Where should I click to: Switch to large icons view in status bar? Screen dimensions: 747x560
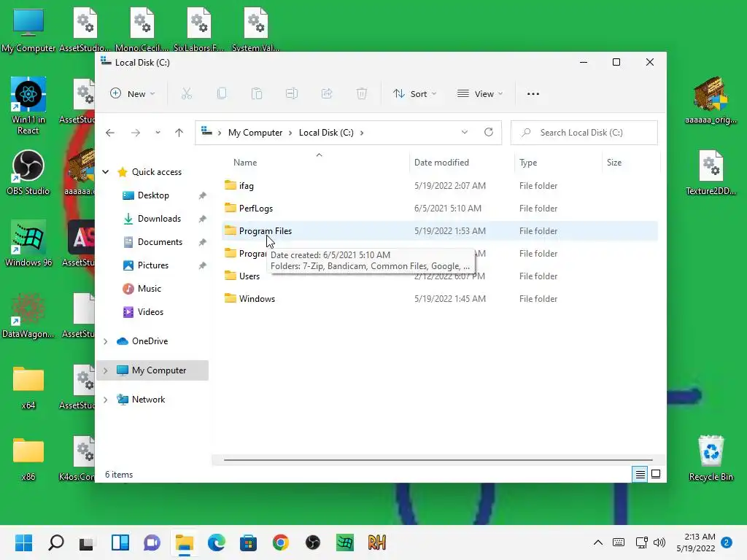click(656, 474)
